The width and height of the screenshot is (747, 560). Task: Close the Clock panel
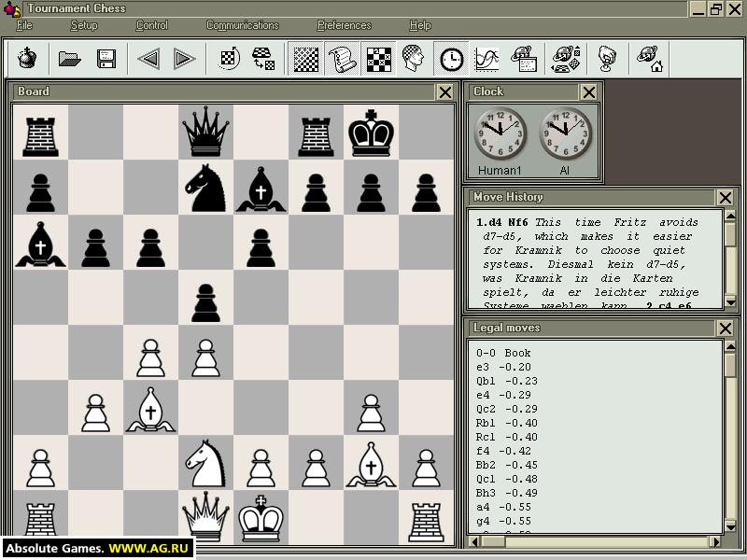tap(589, 91)
